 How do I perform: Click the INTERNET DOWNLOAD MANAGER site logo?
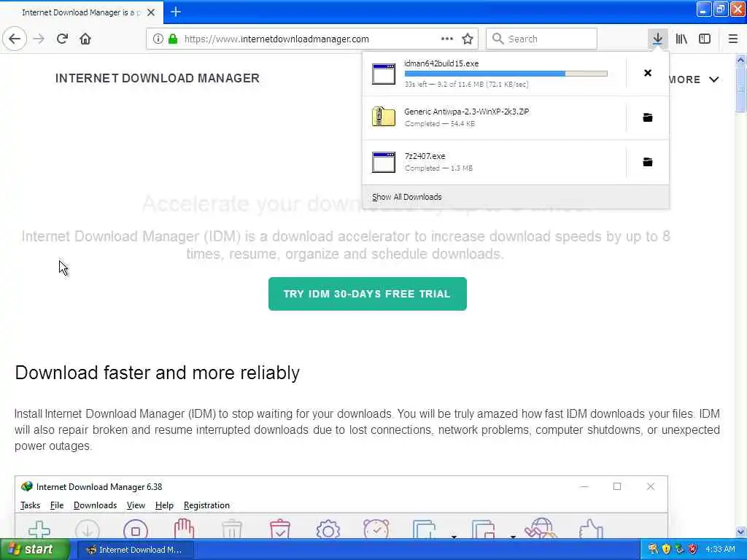(158, 78)
